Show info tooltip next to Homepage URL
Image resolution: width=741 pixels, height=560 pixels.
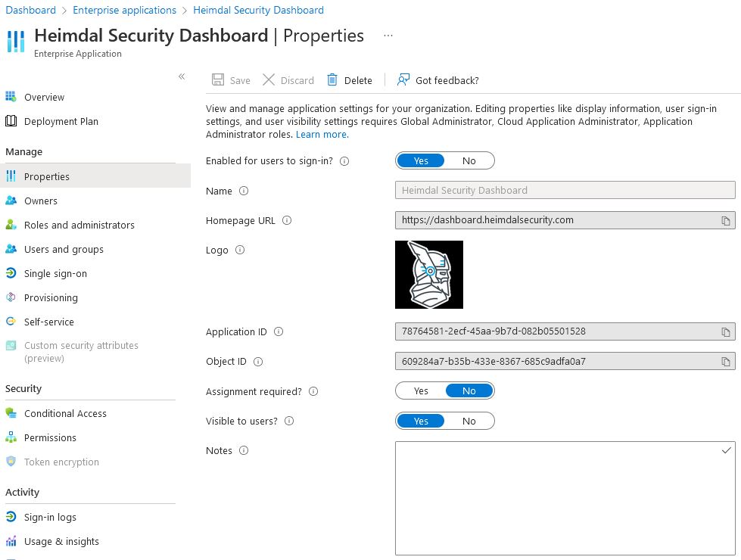click(x=287, y=220)
